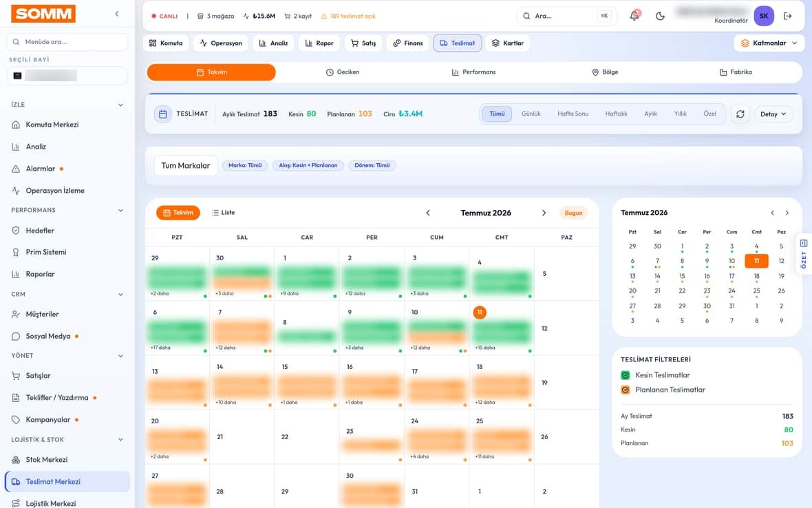Open the Kartlar module button
812x508 pixels.
coord(508,43)
